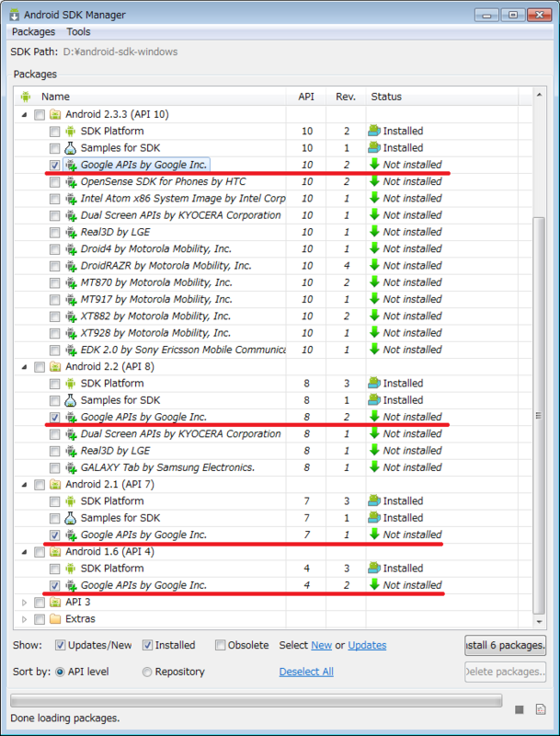Click the addon icon beside Droid4 by Motorola
560x736 pixels.
point(71,249)
